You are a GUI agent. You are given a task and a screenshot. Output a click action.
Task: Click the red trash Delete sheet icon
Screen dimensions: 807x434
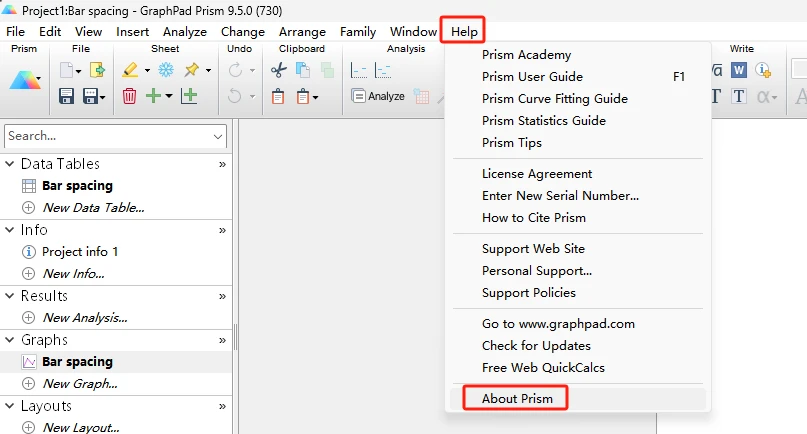129,96
